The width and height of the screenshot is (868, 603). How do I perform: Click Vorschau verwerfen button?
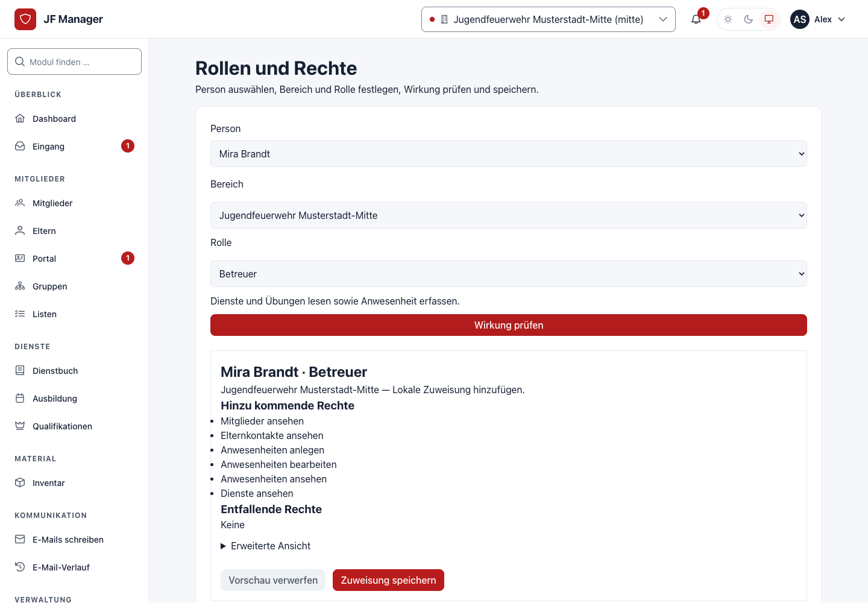[x=273, y=580]
